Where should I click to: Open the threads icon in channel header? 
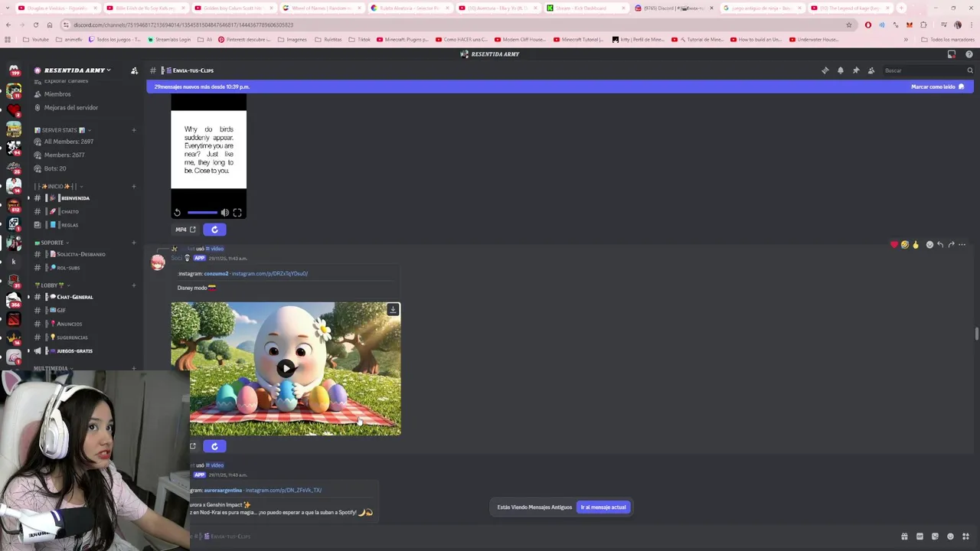(x=825, y=70)
